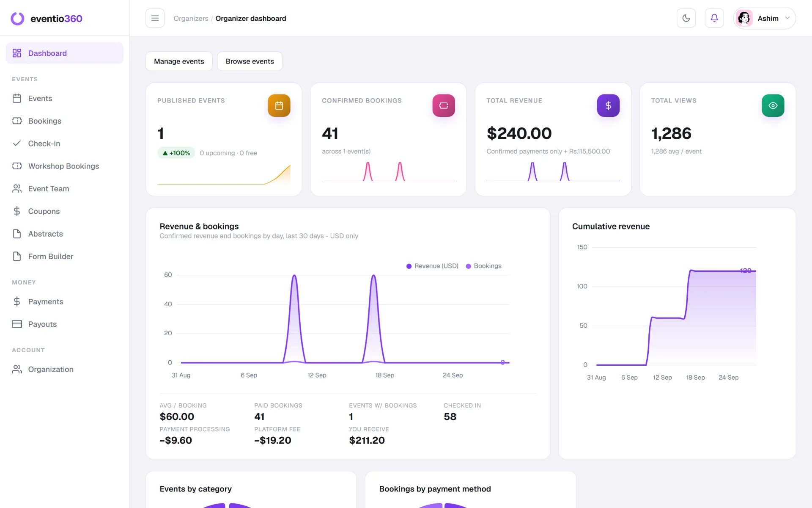Click the Payouts card icon

pos(17,324)
